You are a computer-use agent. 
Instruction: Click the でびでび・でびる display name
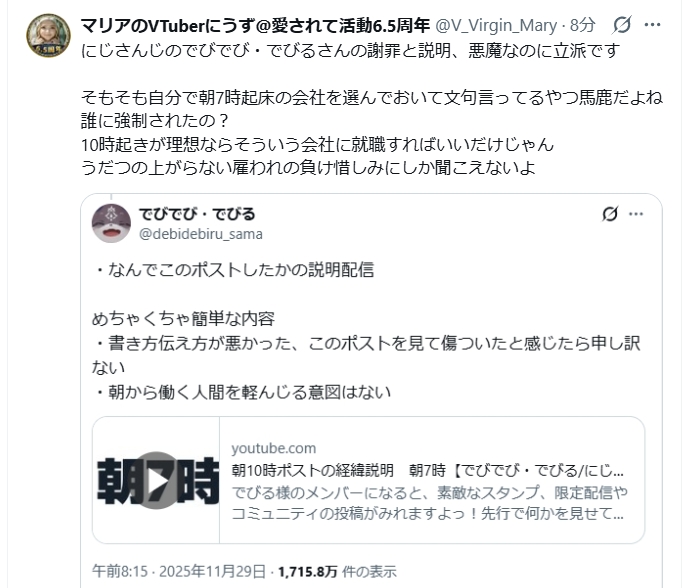coord(197,214)
